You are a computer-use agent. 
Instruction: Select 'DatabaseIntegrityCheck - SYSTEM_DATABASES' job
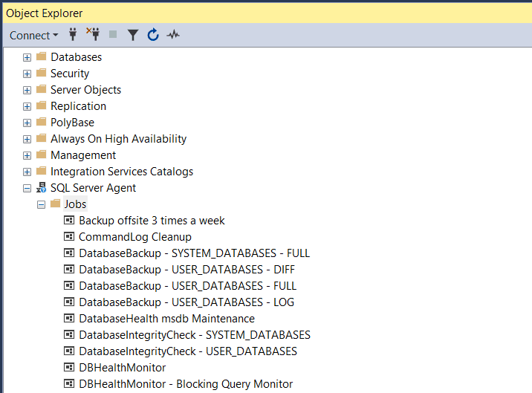click(195, 335)
